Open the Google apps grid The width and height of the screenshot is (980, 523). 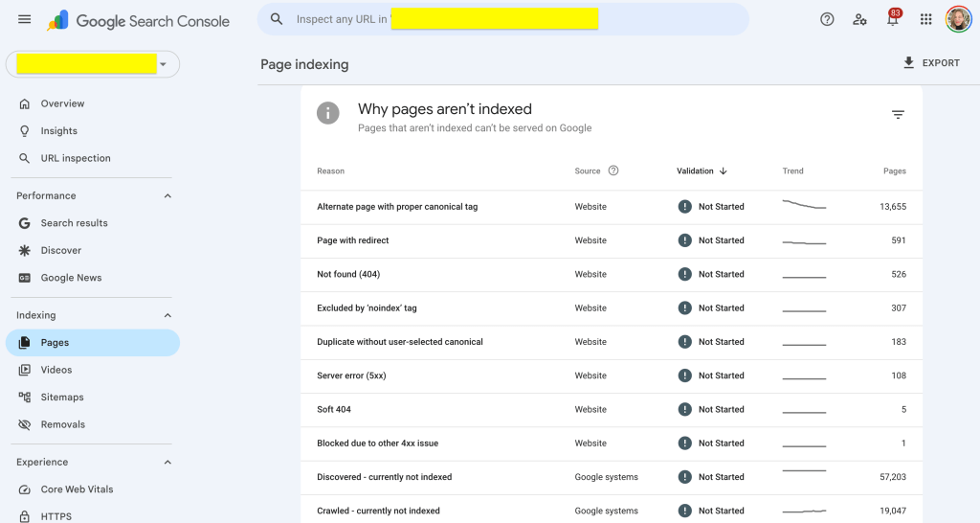926,19
